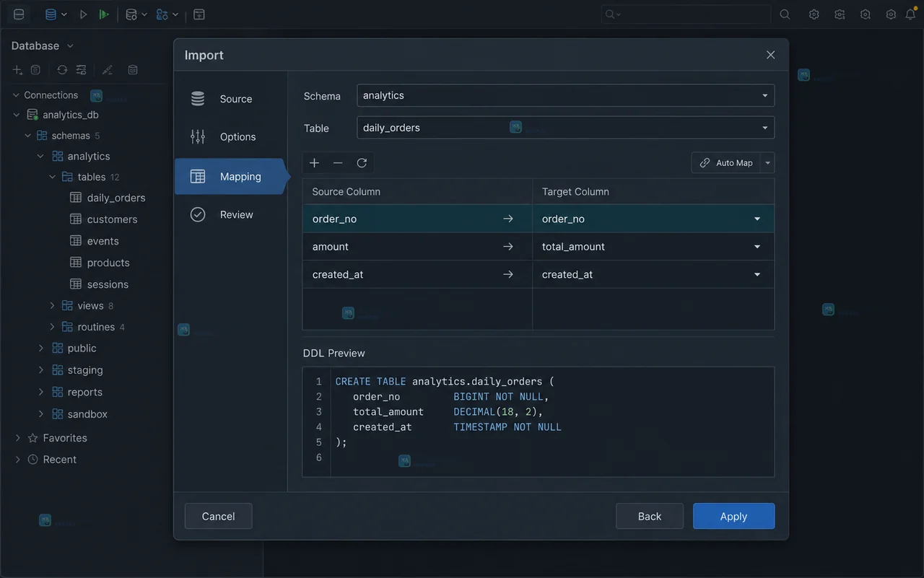Screen dimensions: 924x578
Task: Select the products table in tree
Action: coord(108,263)
